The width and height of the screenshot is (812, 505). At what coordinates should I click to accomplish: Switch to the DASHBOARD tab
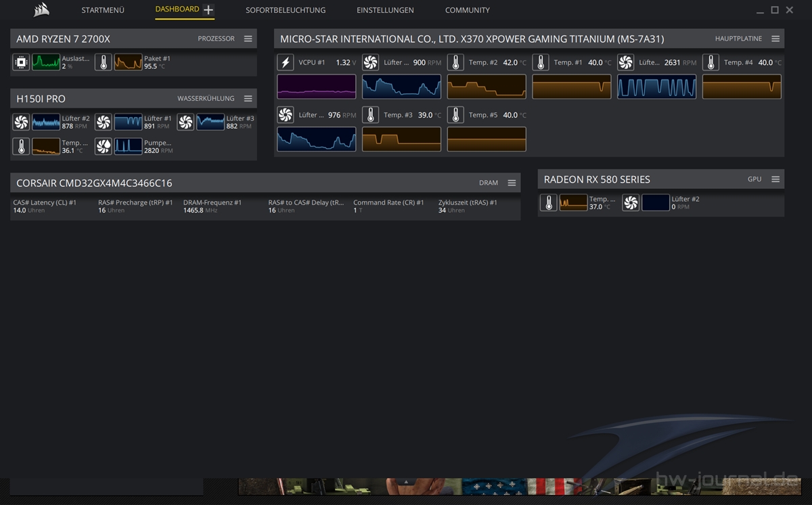point(177,9)
